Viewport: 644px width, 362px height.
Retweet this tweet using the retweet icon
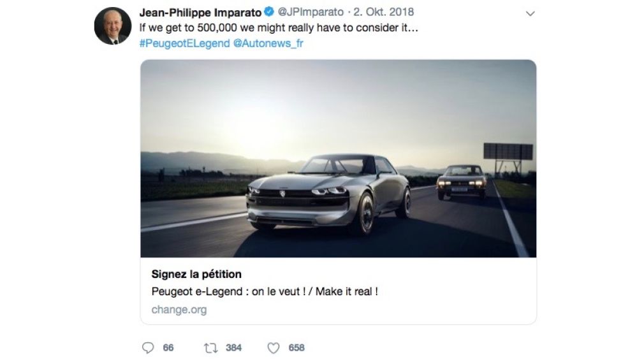(210, 348)
